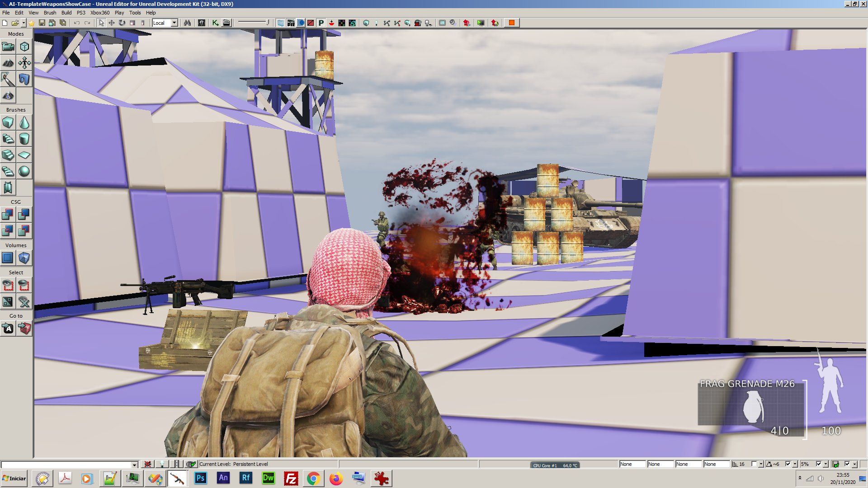Open the scale snap percent dropdown
The image size is (868, 488).
point(826,464)
